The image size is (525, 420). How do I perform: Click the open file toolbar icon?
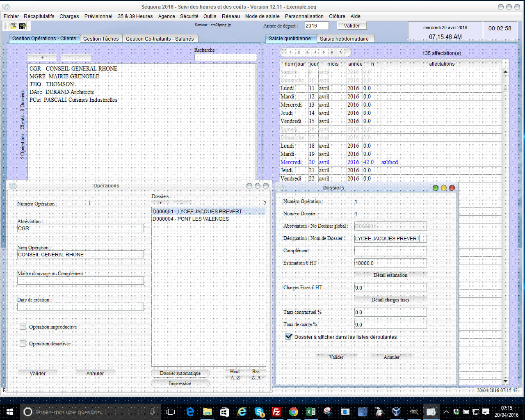(x=13, y=26)
